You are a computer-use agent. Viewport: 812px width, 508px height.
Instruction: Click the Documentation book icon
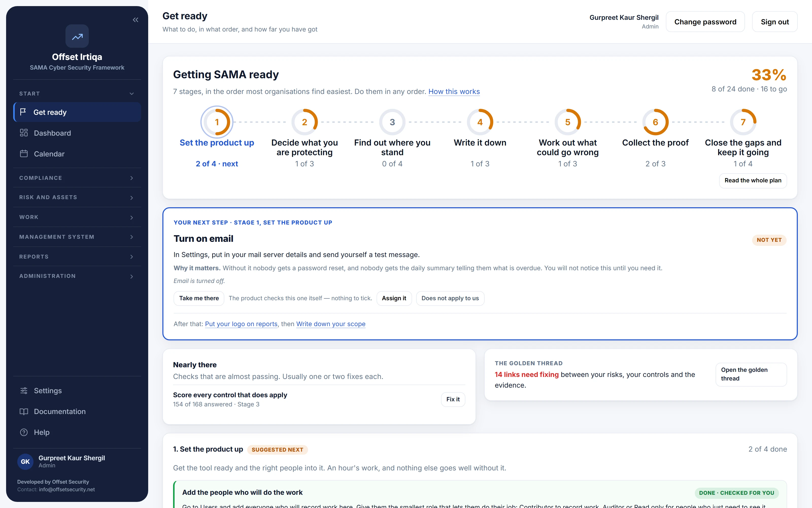pos(24,411)
